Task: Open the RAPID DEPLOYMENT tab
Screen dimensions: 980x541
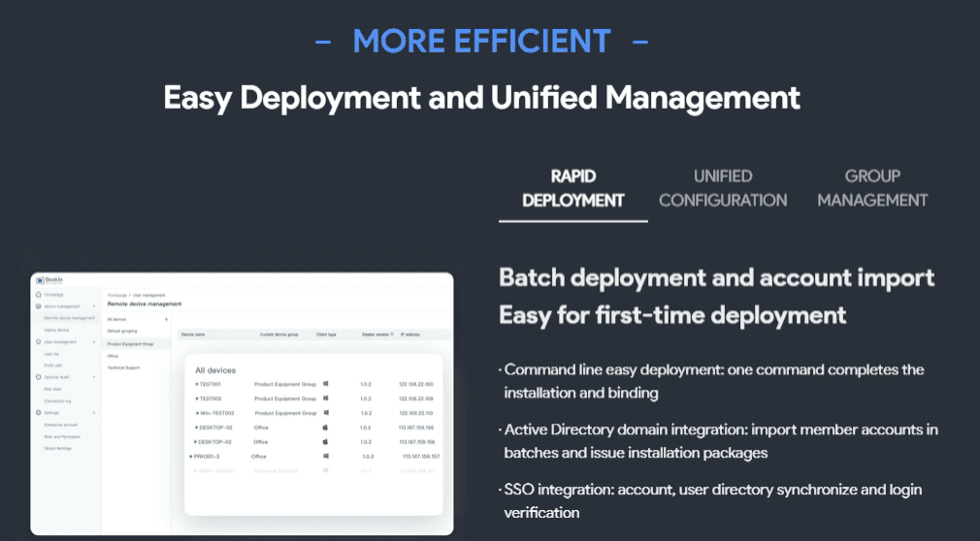Action: coord(573,189)
